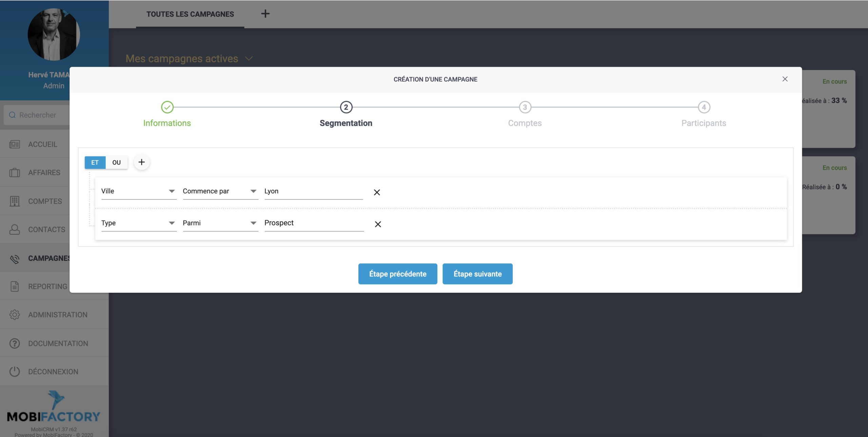
Task: Add a new segmentation rule with plus
Action: click(x=141, y=162)
